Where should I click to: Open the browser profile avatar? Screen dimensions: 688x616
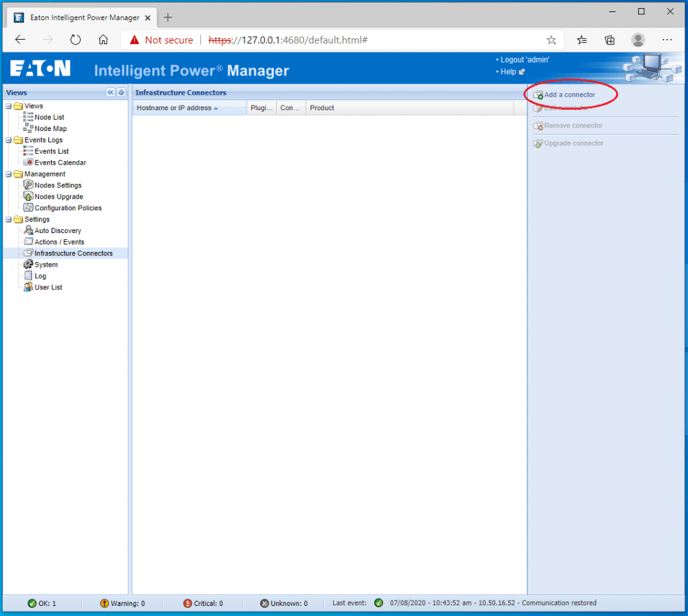[638, 40]
